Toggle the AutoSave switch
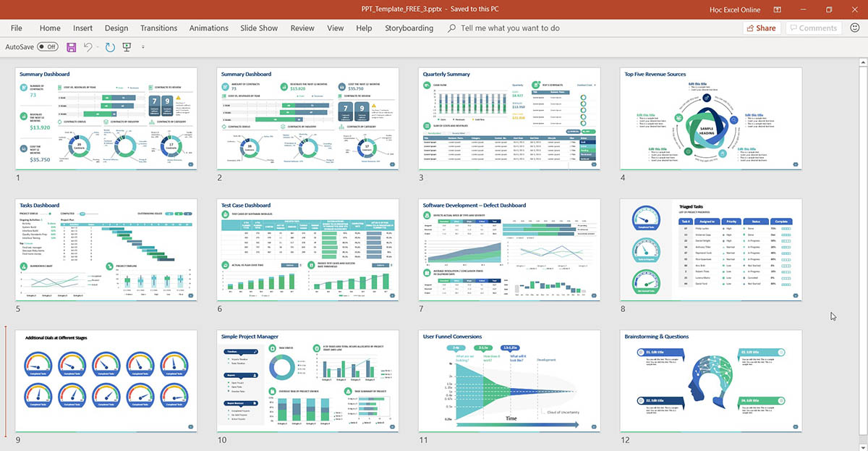 pyautogui.click(x=48, y=46)
